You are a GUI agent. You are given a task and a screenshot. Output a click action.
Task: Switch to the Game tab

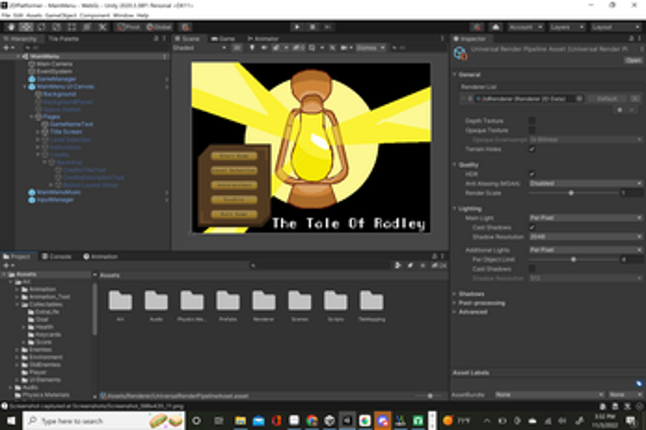(223, 39)
